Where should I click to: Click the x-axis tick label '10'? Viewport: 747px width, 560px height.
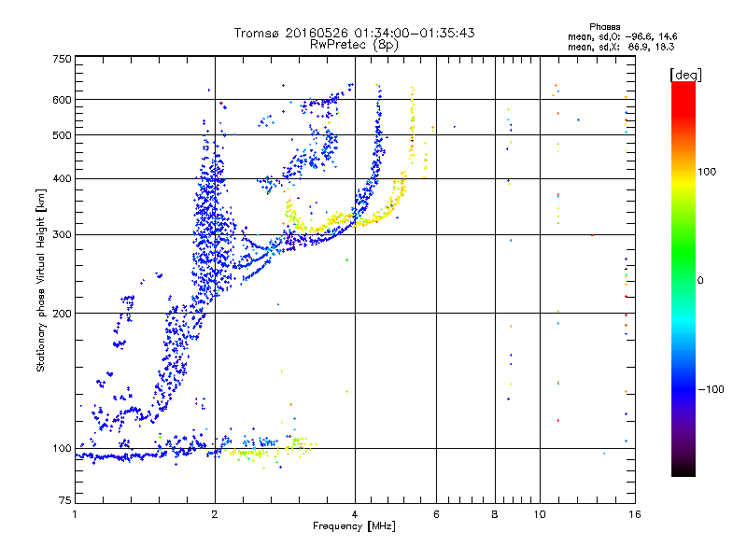tap(540, 514)
